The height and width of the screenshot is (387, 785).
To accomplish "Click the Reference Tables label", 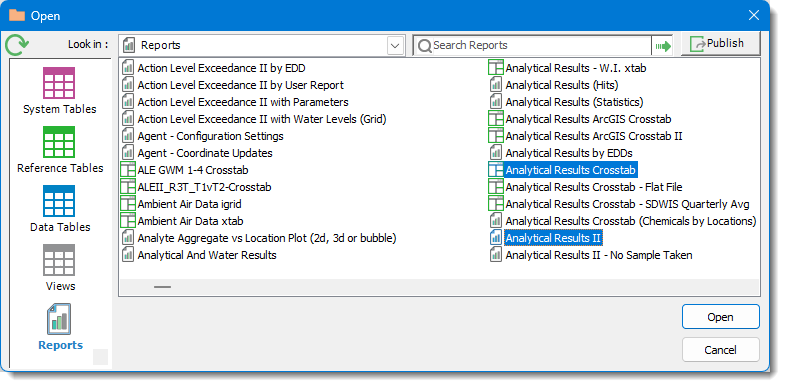I will coord(60,168).
